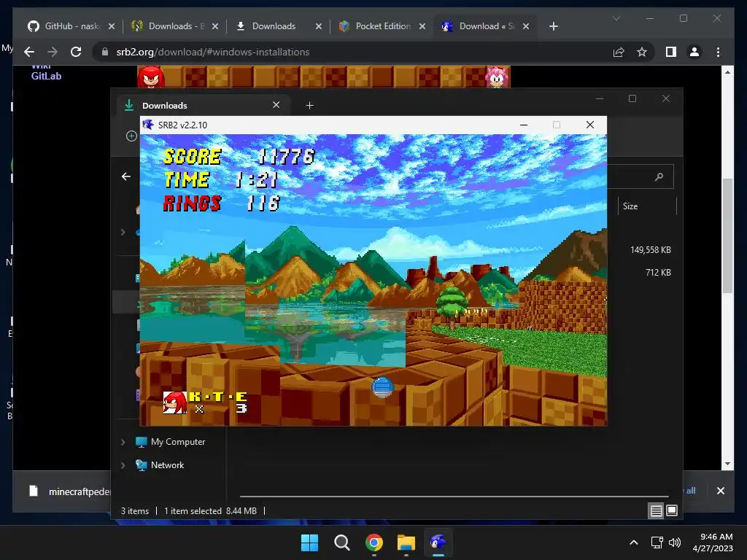Close the File Explorer Downloads tab

(x=276, y=105)
